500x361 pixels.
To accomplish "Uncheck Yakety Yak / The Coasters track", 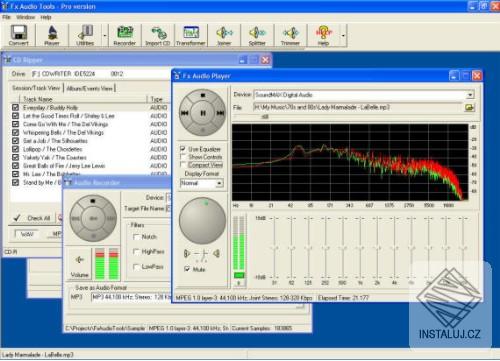I will pos(15,157).
